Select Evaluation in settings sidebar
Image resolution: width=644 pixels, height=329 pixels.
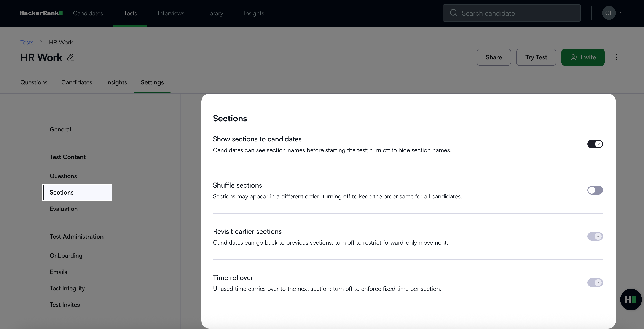pos(64,209)
